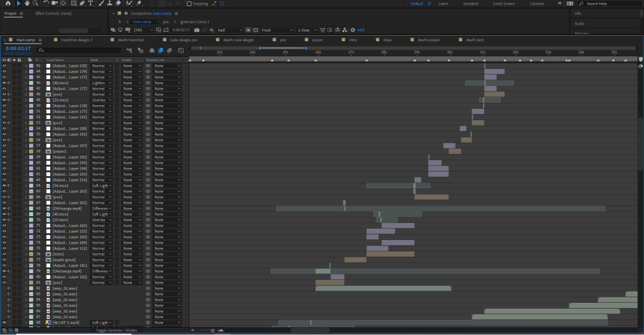This screenshot has height=335, width=644.
Task: Open the 1 View layout dropdown
Action: (307, 30)
